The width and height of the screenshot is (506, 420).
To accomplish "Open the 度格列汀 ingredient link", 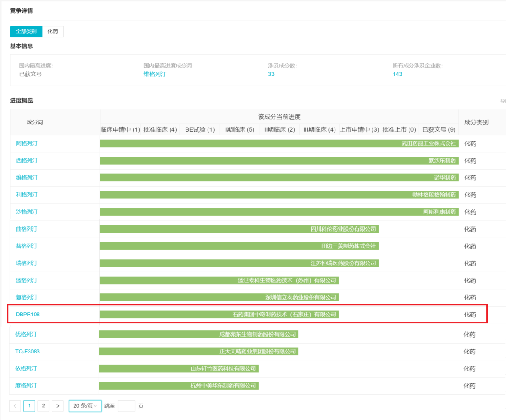I will click(x=26, y=386).
